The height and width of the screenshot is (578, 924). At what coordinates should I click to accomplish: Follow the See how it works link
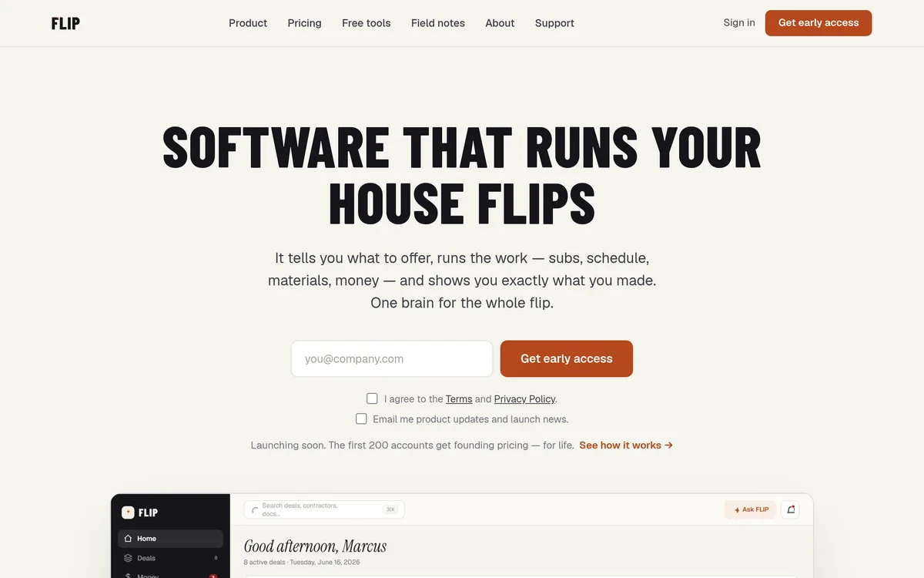pos(626,445)
